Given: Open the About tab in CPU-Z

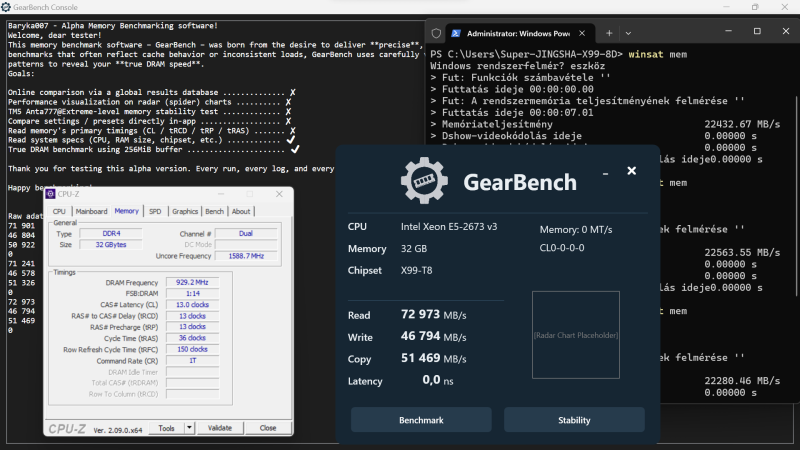Looking at the screenshot, I should [241, 211].
